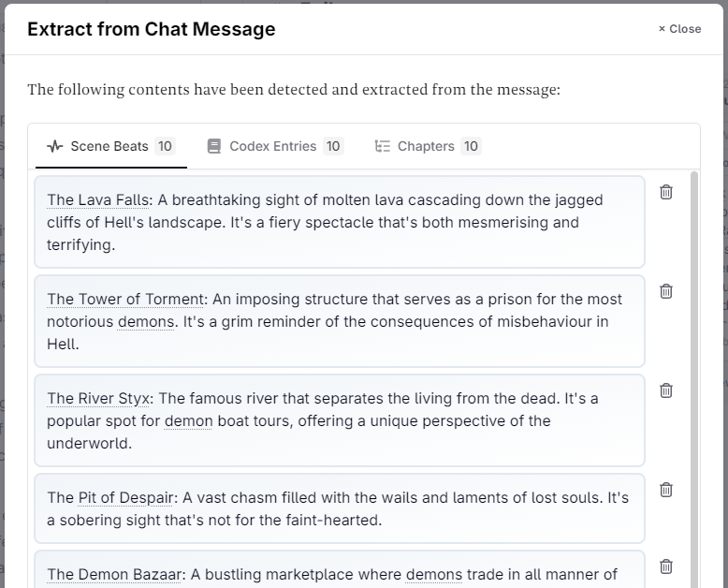Click the Chapters count badge
This screenshot has height=588, width=728.
point(471,146)
